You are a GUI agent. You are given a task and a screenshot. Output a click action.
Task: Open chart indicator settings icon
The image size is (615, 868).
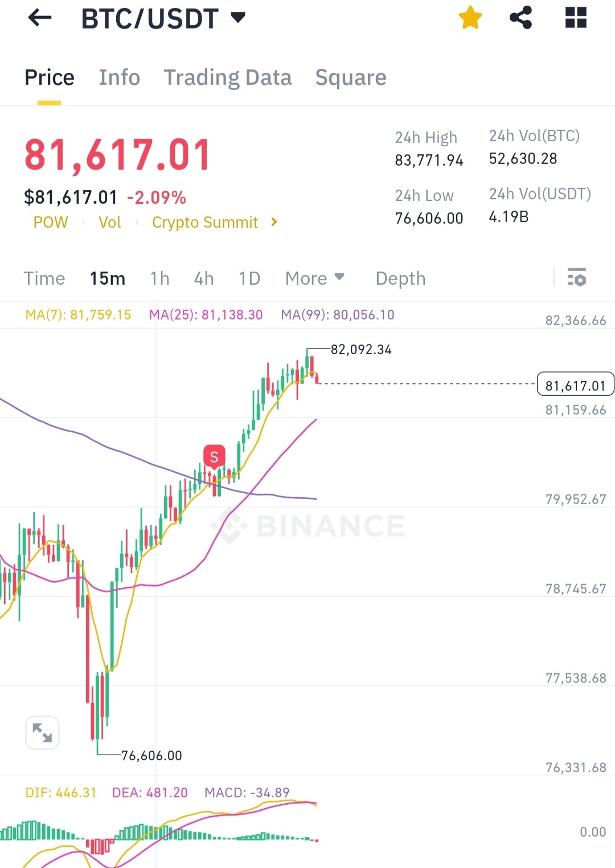click(577, 277)
